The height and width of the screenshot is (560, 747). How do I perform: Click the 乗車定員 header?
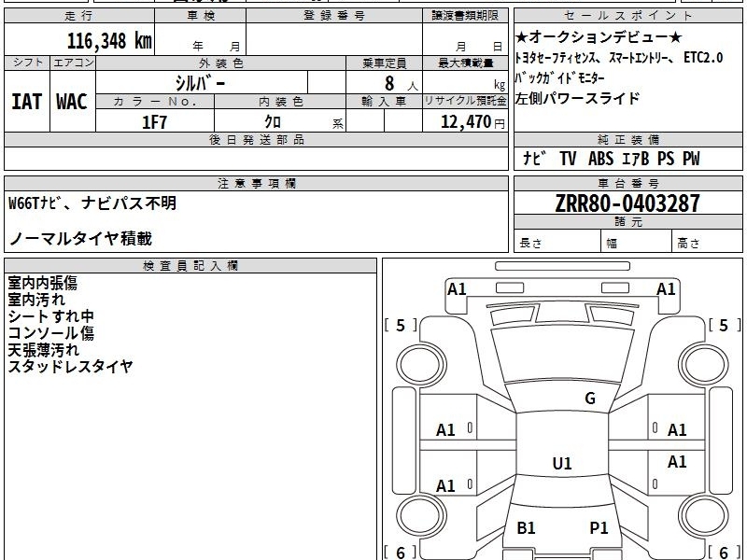coord(384,63)
